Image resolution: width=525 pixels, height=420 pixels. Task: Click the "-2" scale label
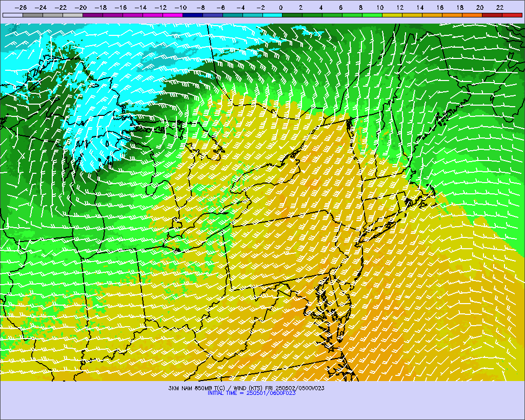click(x=260, y=8)
